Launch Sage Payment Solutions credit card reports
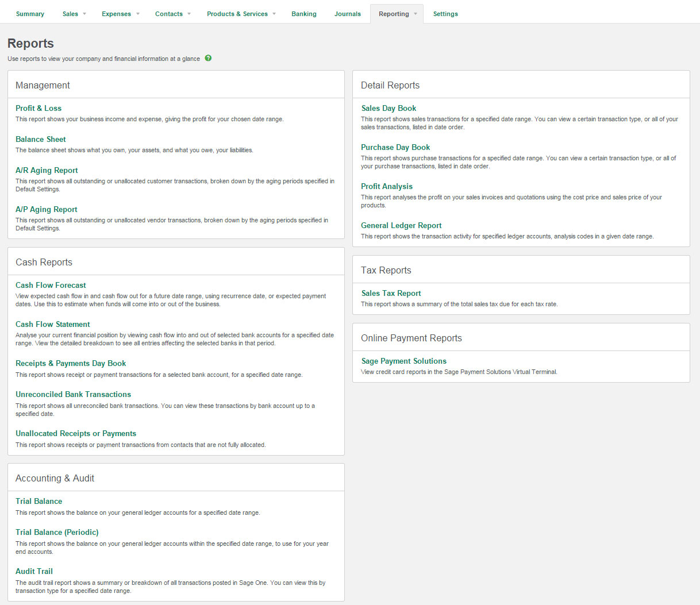The width and height of the screenshot is (700, 605). click(404, 361)
